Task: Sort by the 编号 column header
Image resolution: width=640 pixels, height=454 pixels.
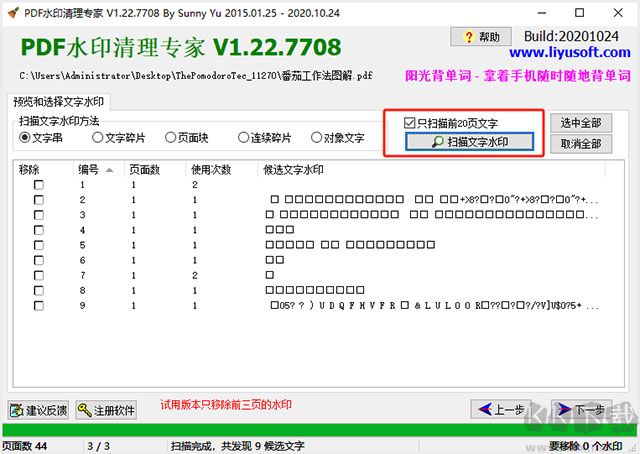Action: tap(99, 170)
